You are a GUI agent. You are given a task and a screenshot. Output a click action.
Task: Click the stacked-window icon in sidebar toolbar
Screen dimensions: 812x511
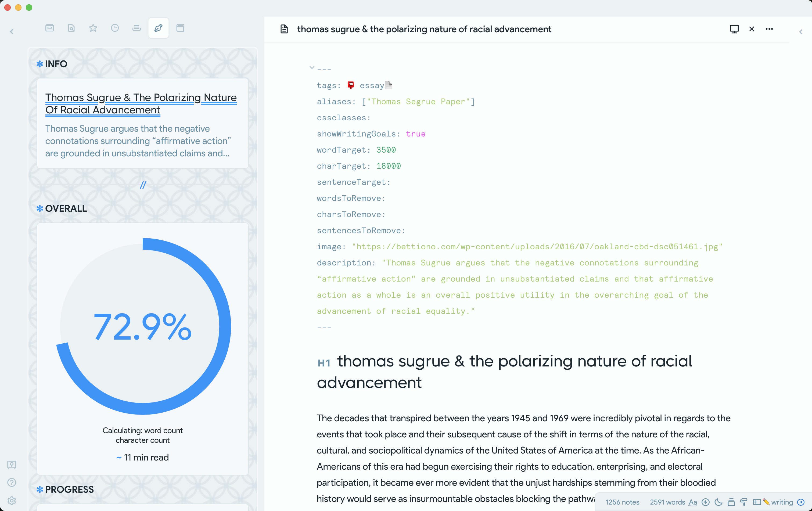180,28
